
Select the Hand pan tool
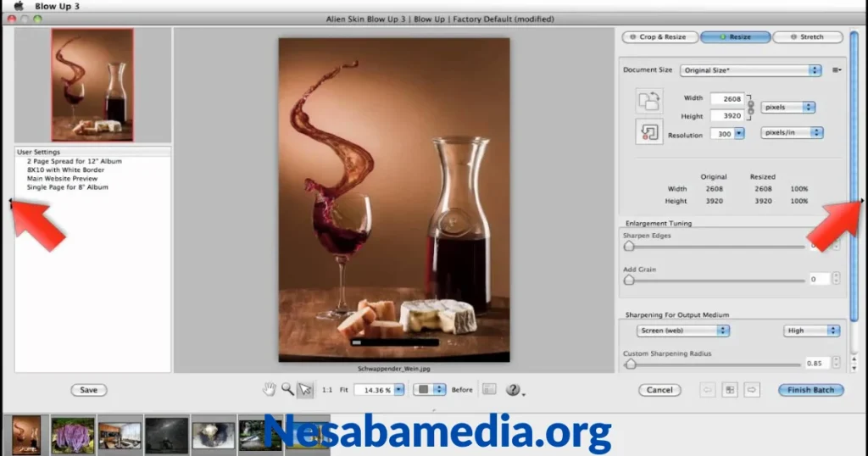(x=269, y=390)
